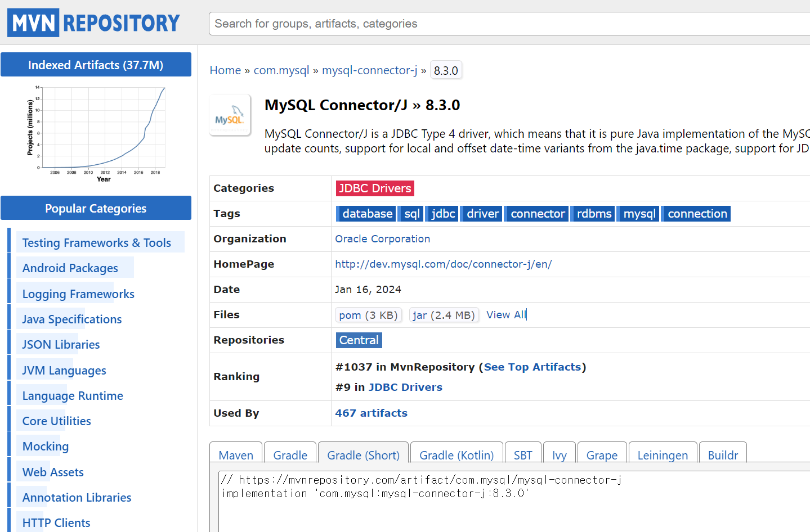Select the connector tag
810x532 pixels.
click(x=538, y=214)
